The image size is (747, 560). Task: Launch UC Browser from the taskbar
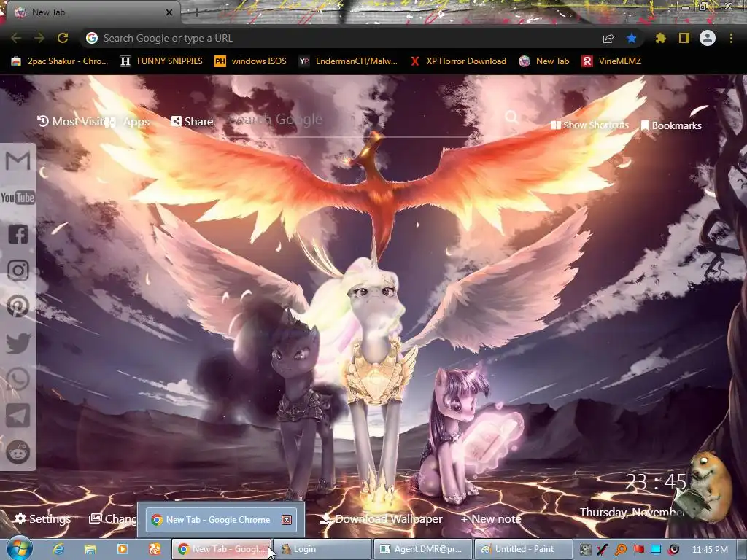[x=155, y=549]
